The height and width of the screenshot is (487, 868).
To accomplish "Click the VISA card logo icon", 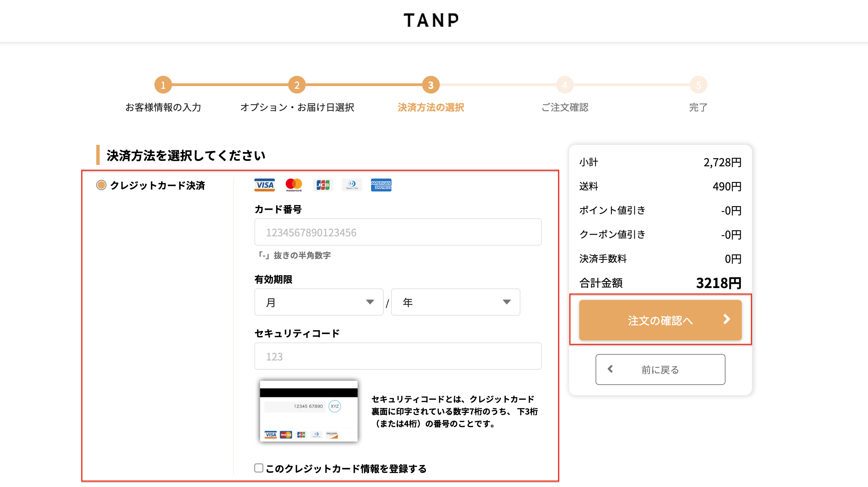I will (264, 185).
